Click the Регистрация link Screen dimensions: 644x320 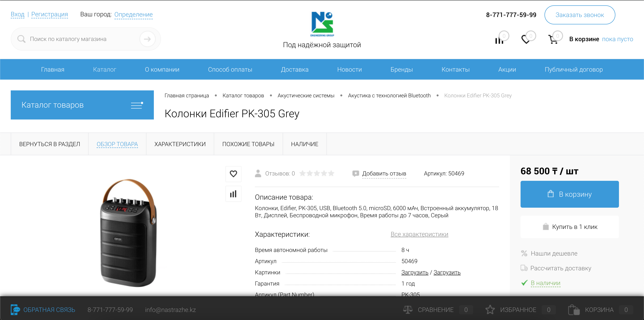coord(49,14)
